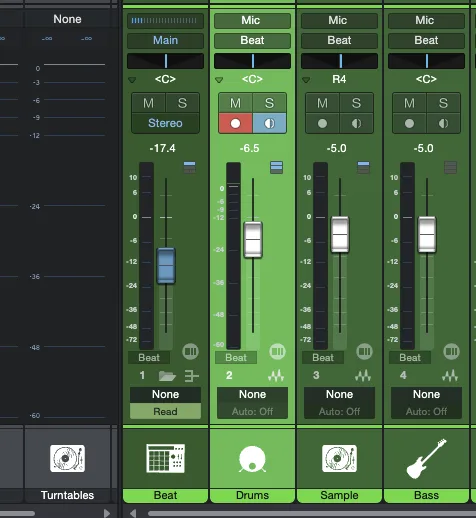Click the None selector on channel 1

[165, 395]
